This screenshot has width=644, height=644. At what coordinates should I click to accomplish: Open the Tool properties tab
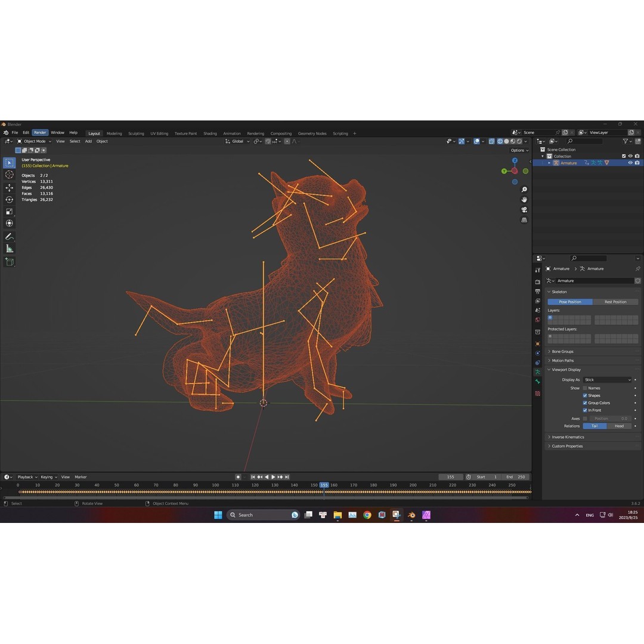coord(538,270)
